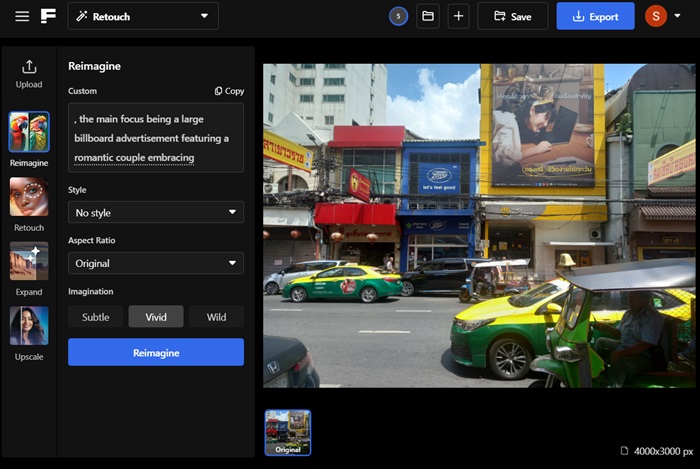Set imagination level to Subtle
Screen dimensions: 700x469
point(96,317)
